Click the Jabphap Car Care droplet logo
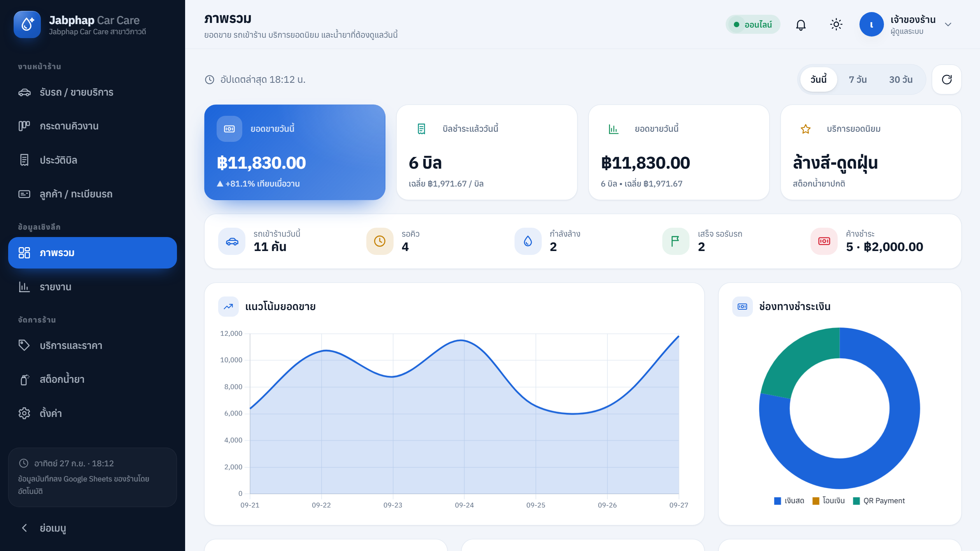The width and height of the screenshot is (980, 551). (x=27, y=24)
